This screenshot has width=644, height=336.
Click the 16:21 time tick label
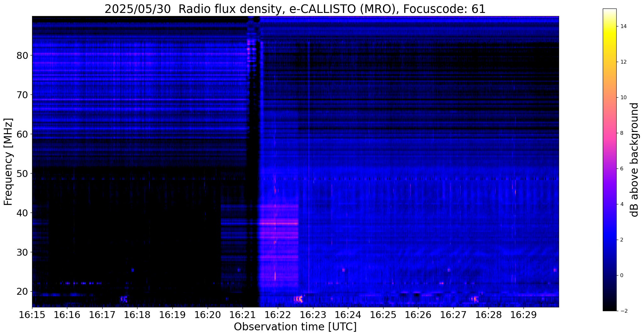(243, 315)
